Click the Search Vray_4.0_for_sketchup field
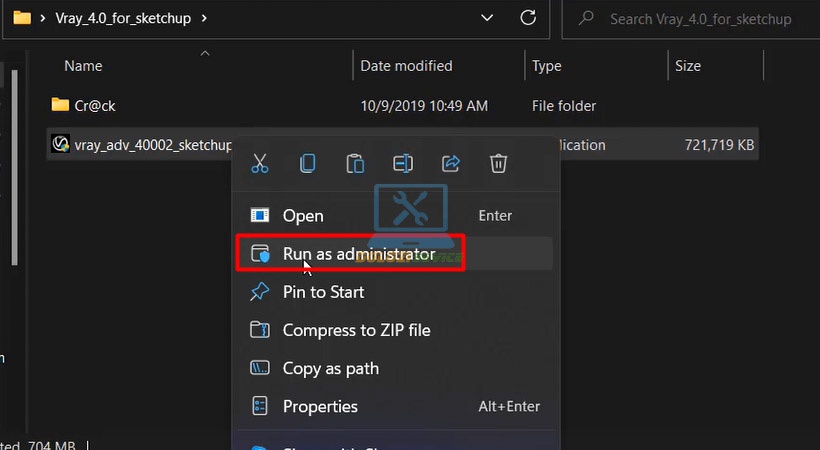The image size is (820, 450). [x=690, y=18]
